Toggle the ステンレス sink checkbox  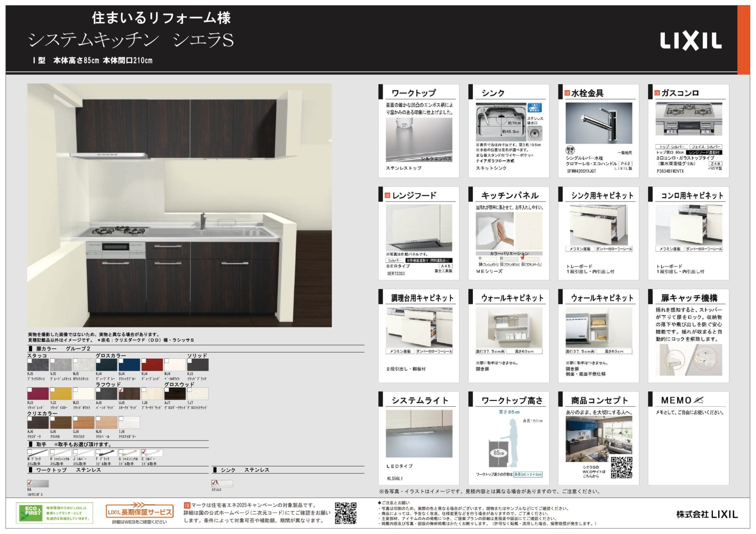click(214, 482)
